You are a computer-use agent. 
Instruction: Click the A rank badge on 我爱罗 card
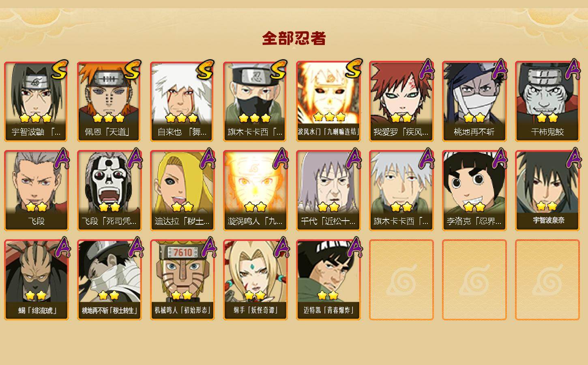click(x=426, y=70)
